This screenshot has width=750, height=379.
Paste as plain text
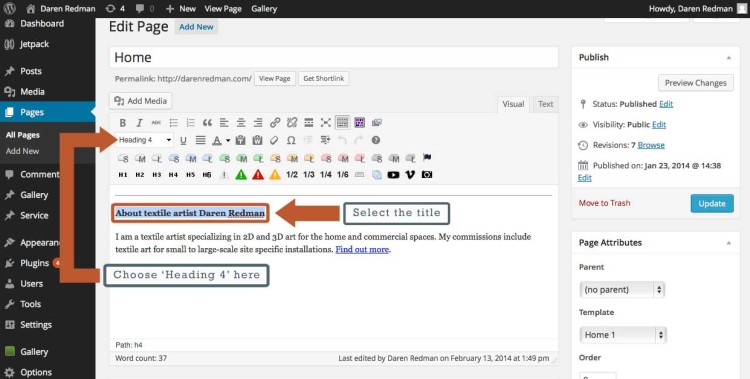pos(241,140)
